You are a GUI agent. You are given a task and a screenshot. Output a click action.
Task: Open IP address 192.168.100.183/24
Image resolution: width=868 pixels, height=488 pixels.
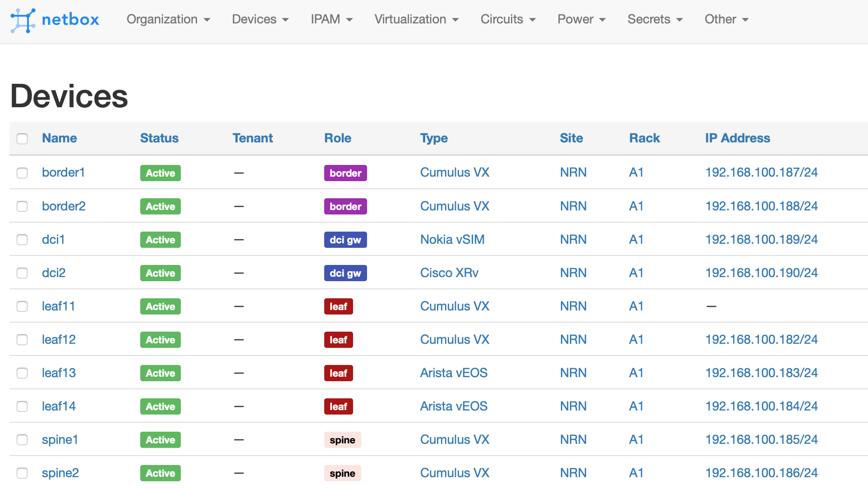click(761, 373)
